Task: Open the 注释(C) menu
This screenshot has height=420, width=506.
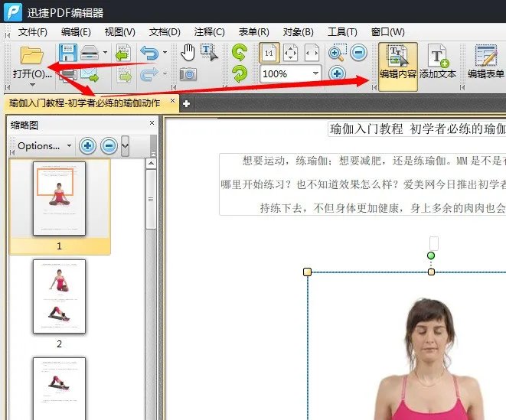Action: tap(209, 32)
